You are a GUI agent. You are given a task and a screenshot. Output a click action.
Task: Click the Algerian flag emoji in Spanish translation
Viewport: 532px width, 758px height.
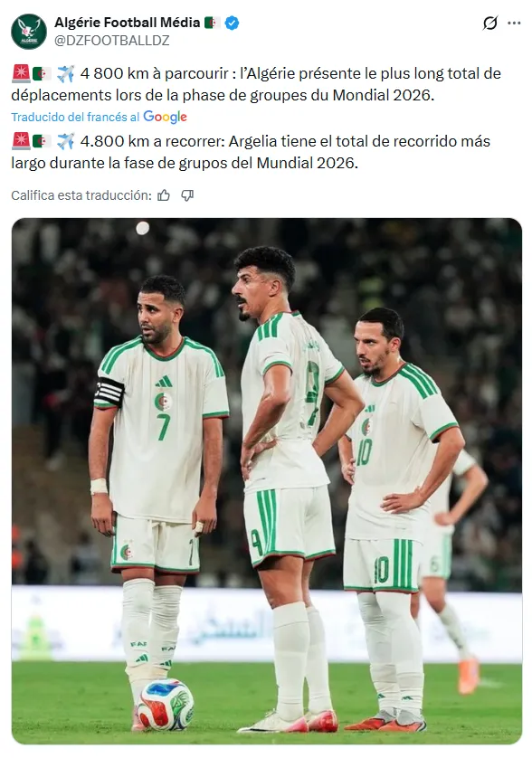pyautogui.click(x=43, y=142)
